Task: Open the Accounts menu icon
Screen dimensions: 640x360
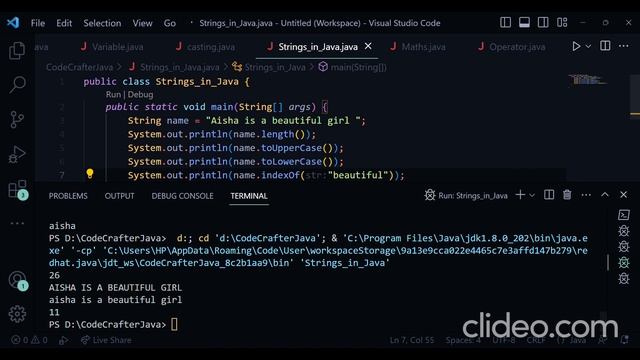Action: coord(17,280)
